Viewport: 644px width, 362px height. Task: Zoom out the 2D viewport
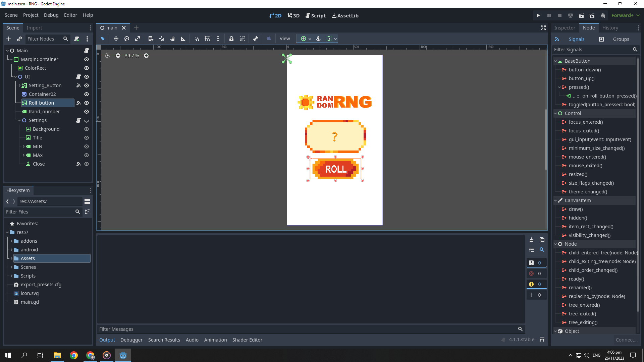coord(118,56)
